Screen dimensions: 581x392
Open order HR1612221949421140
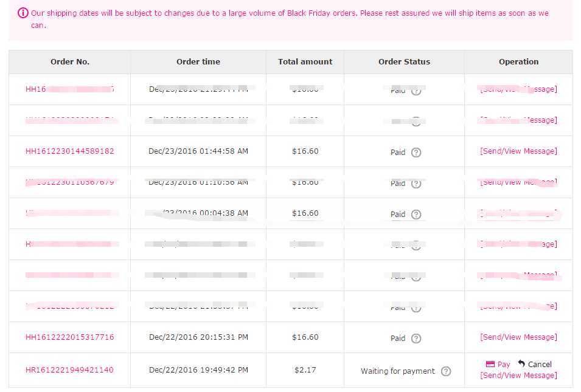[x=69, y=370]
